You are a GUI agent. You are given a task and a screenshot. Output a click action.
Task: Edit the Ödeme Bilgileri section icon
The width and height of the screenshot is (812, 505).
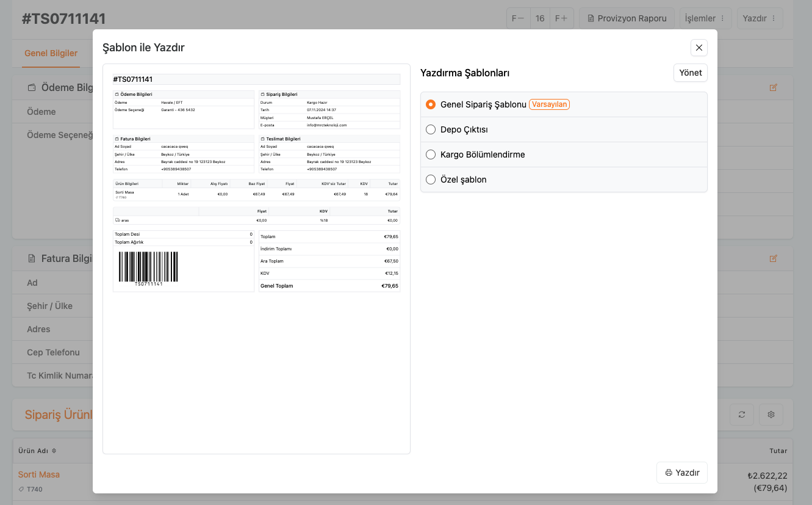point(773,87)
